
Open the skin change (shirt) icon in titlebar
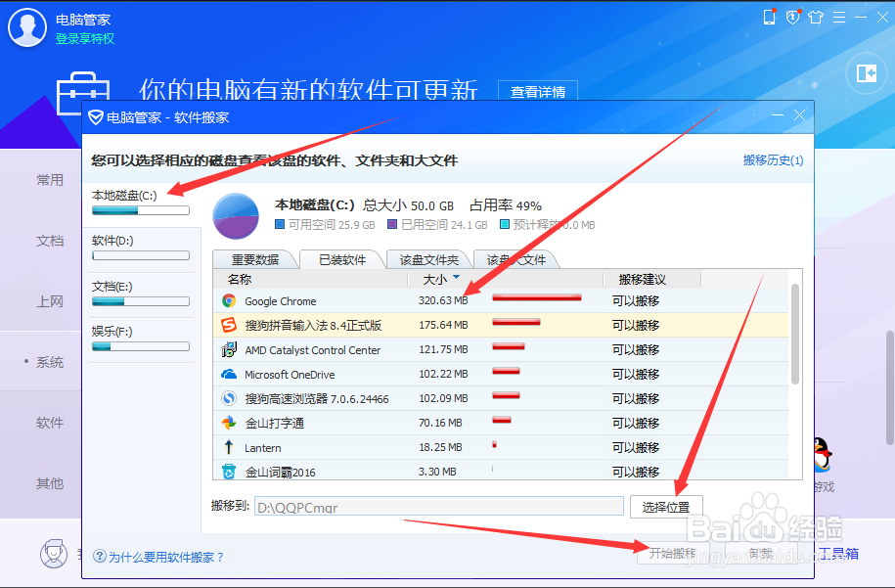[816, 17]
